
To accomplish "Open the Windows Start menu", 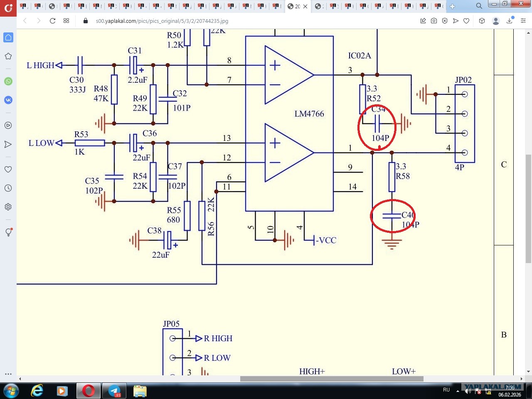I will [x=11, y=391].
